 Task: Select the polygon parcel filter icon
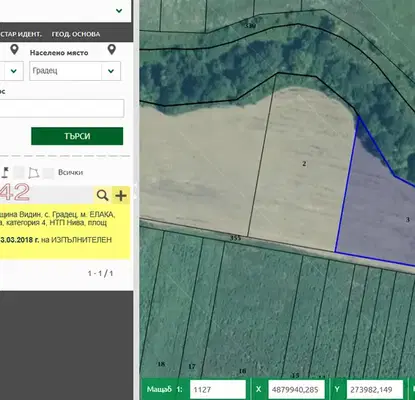click(33, 173)
